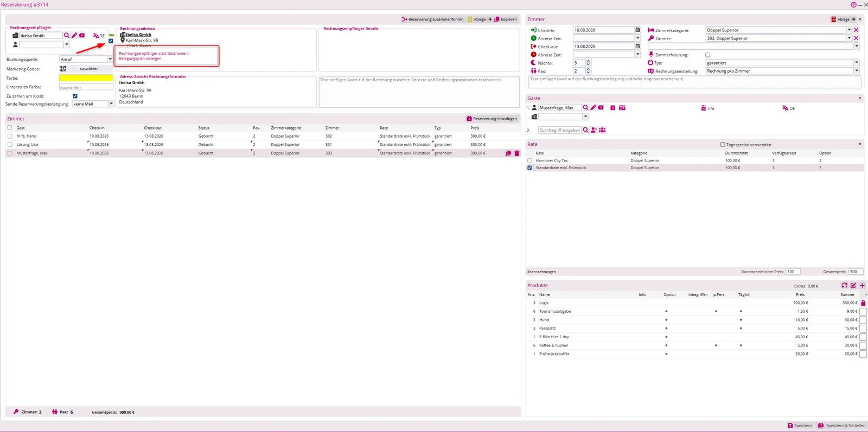Click the Speichern button
Image resolution: width=868 pixels, height=432 pixels.
800,425
